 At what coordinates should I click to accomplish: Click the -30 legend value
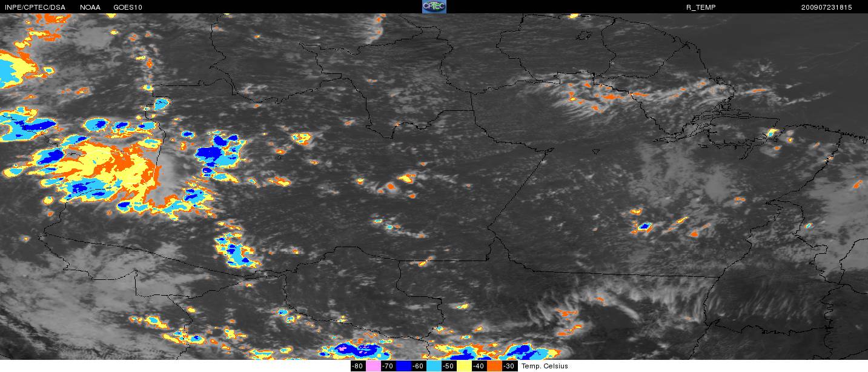509,366
